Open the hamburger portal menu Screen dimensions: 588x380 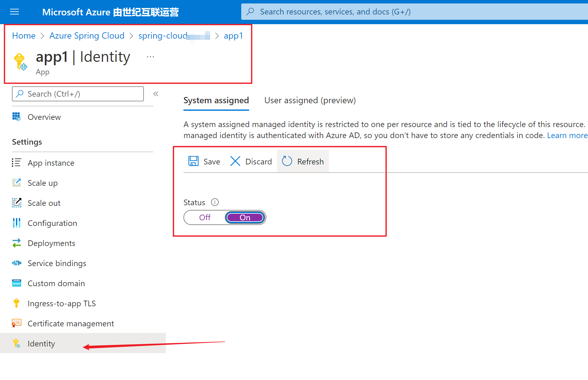[14, 12]
